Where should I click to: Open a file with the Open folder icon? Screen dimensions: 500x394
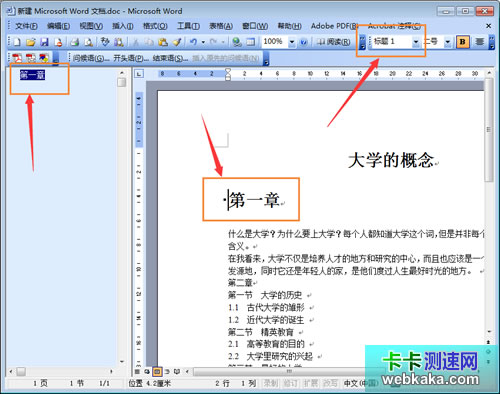[31, 42]
